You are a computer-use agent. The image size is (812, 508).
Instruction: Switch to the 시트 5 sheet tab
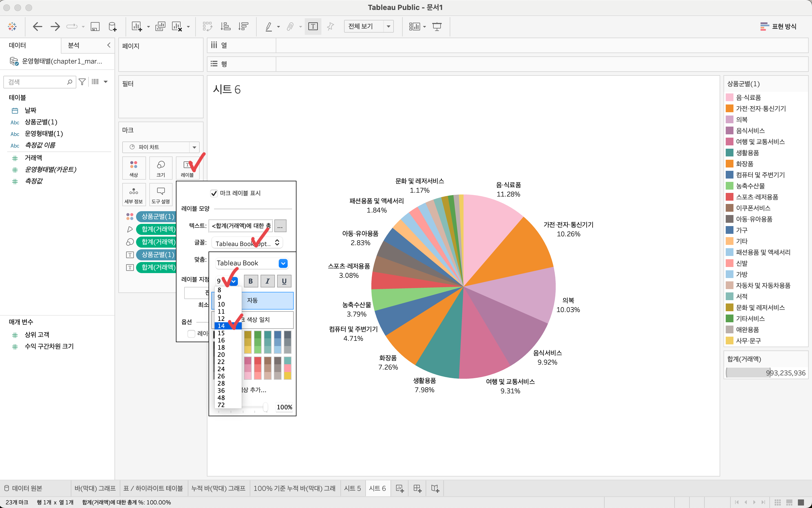pos(352,488)
